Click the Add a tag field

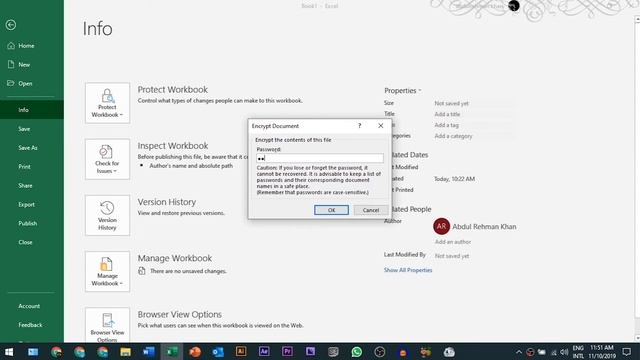447,125
